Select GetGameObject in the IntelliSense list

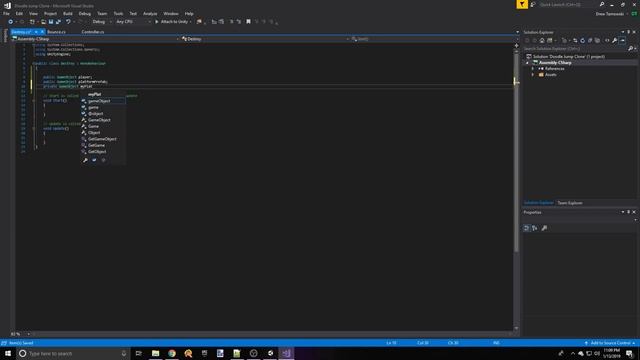[x=103, y=139]
